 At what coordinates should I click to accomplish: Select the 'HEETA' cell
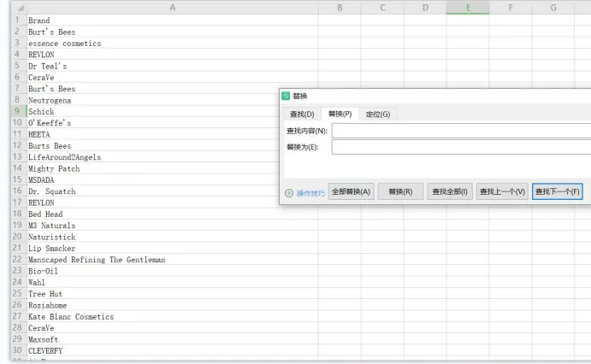[152, 134]
